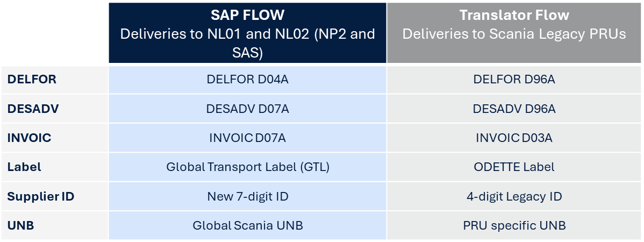This screenshot has width=644, height=242.
Task: Click the Supplier ID row label
Action: (x=41, y=196)
